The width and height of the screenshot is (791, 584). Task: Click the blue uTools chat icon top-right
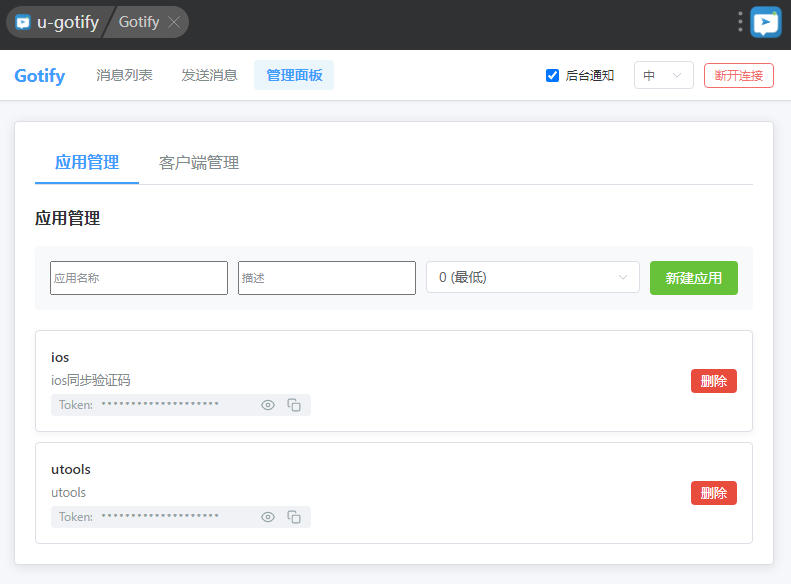point(766,22)
